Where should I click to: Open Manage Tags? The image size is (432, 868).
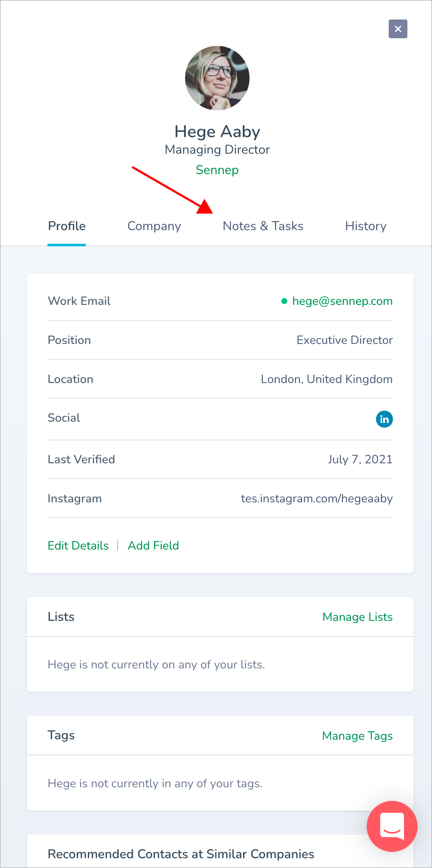[358, 736]
